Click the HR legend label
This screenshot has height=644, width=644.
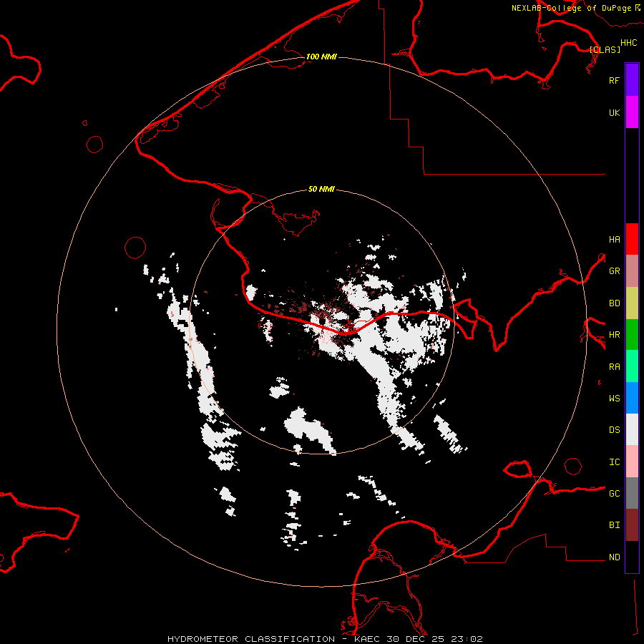[614, 335]
